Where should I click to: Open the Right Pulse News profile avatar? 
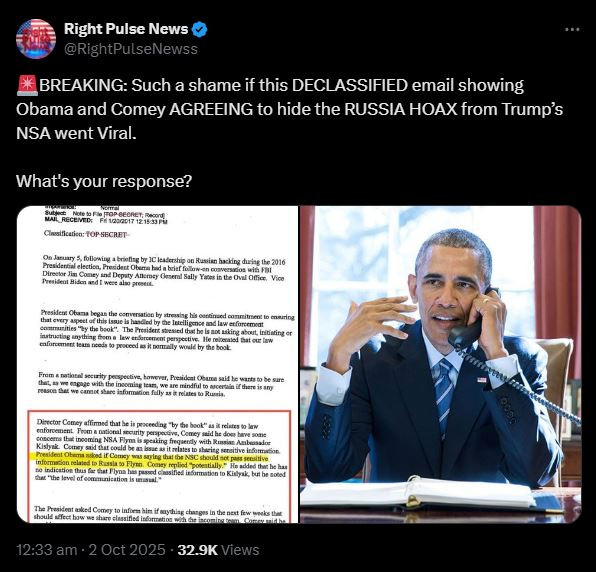36,39
